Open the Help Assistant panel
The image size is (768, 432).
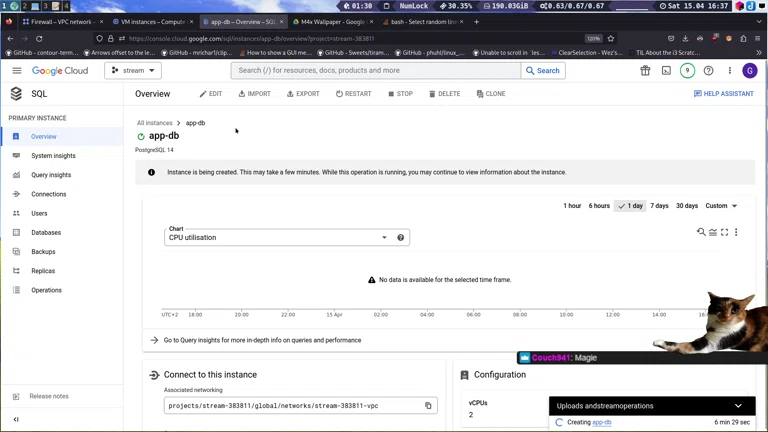(723, 94)
